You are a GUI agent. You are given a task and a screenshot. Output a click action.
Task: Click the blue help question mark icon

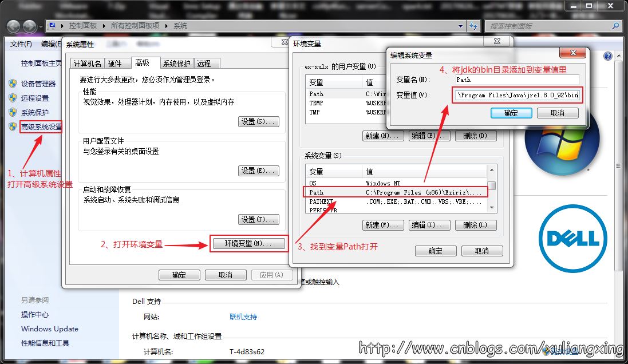click(608, 56)
